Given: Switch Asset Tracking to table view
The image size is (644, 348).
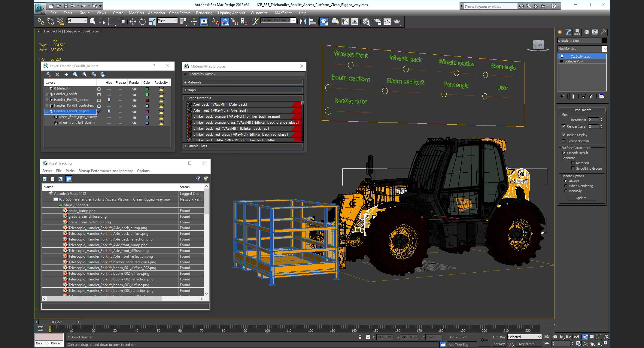Looking at the screenshot, I should click(x=69, y=179).
